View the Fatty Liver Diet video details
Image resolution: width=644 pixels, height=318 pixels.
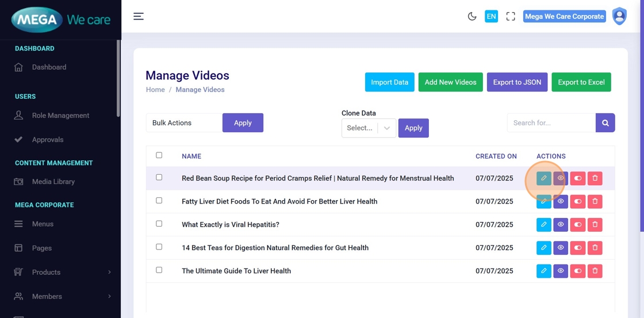(x=561, y=202)
